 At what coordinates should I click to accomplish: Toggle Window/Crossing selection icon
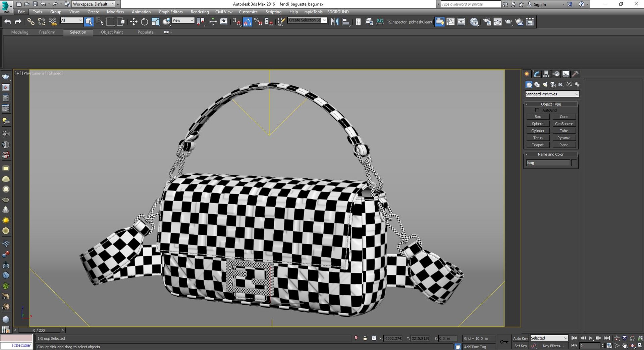pyautogui.click(x=121, y=22)
